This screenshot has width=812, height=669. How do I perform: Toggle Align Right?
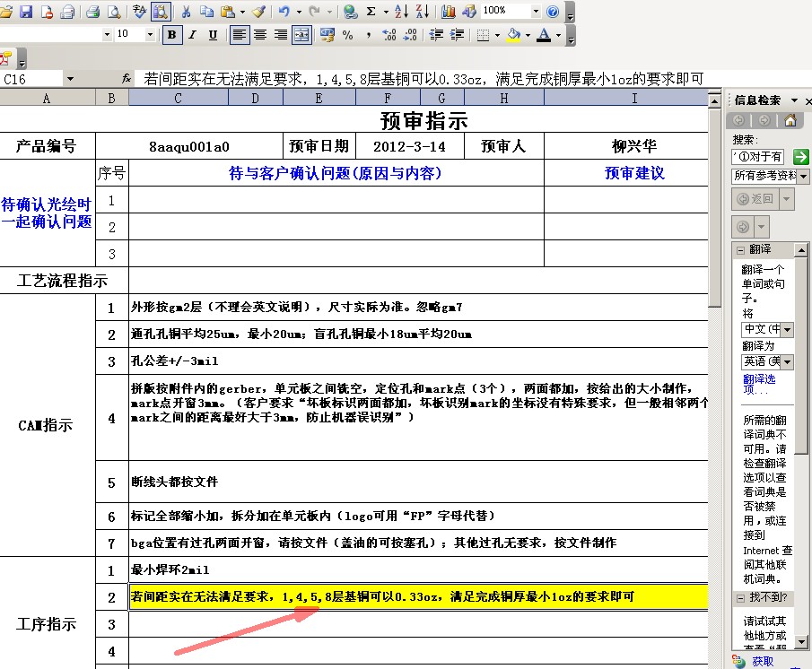281,35
